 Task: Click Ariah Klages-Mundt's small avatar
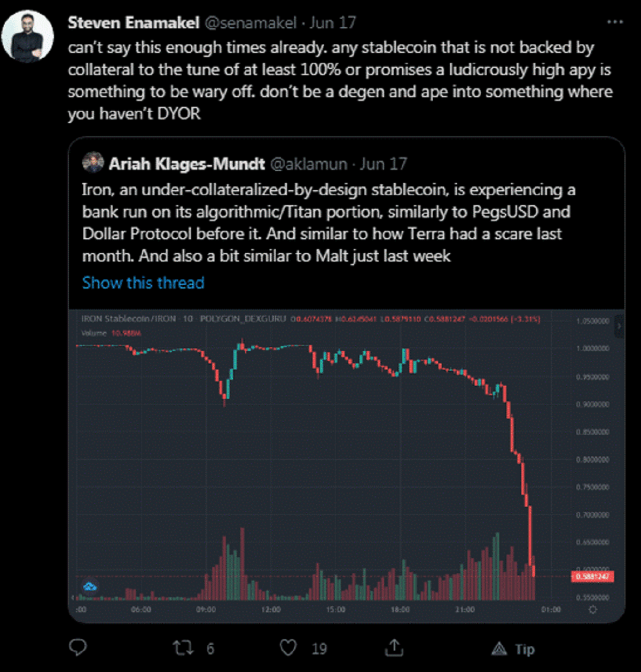point(93,163)
